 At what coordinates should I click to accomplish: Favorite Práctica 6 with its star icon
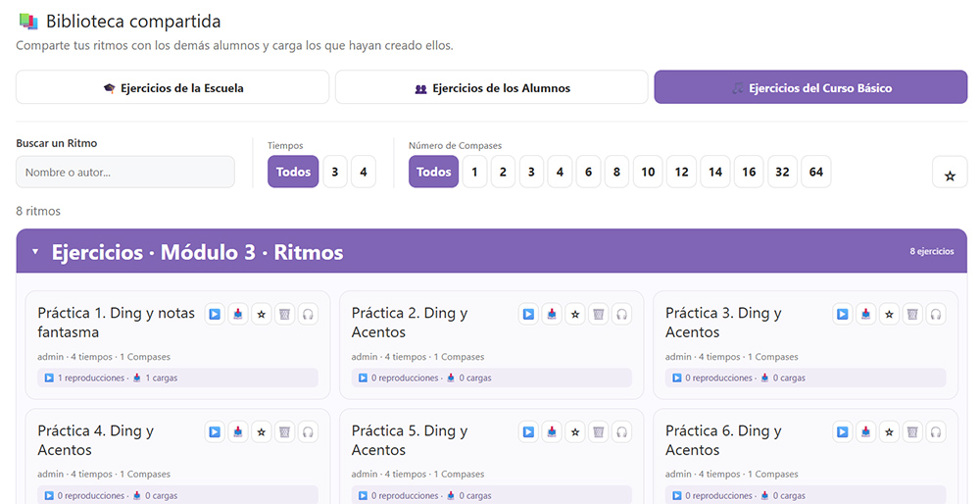889,431
